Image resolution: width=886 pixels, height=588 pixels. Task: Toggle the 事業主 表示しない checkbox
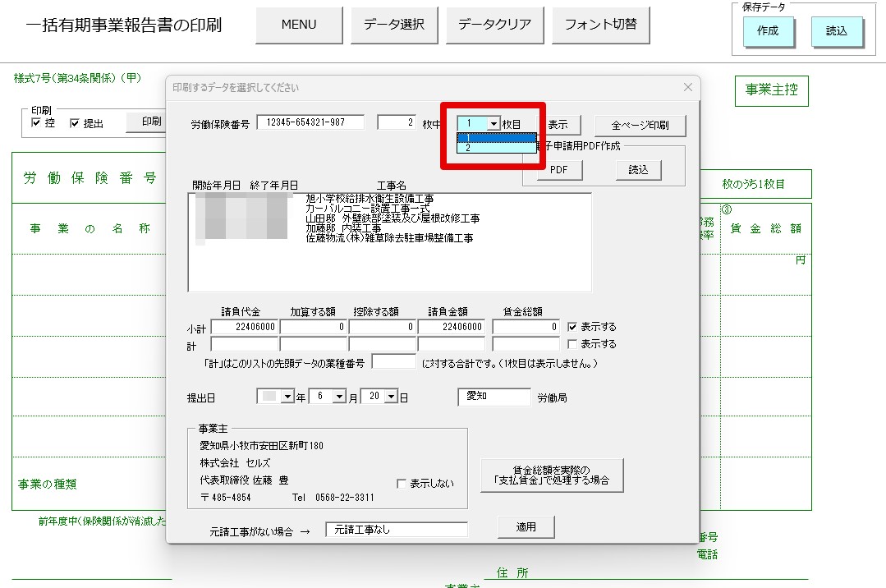[402, 484]
